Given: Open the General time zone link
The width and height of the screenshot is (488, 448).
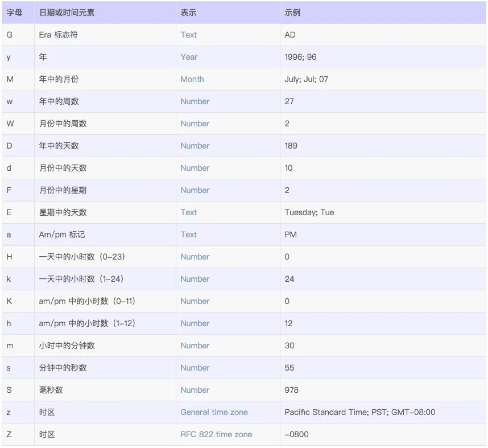Looking at the screenshot, I should (x=214, y=412).
